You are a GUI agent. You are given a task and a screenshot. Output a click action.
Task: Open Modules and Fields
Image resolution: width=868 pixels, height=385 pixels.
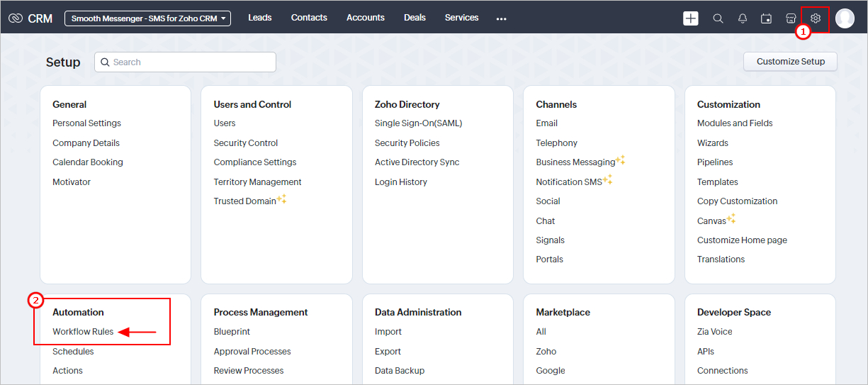click(735, 123)
